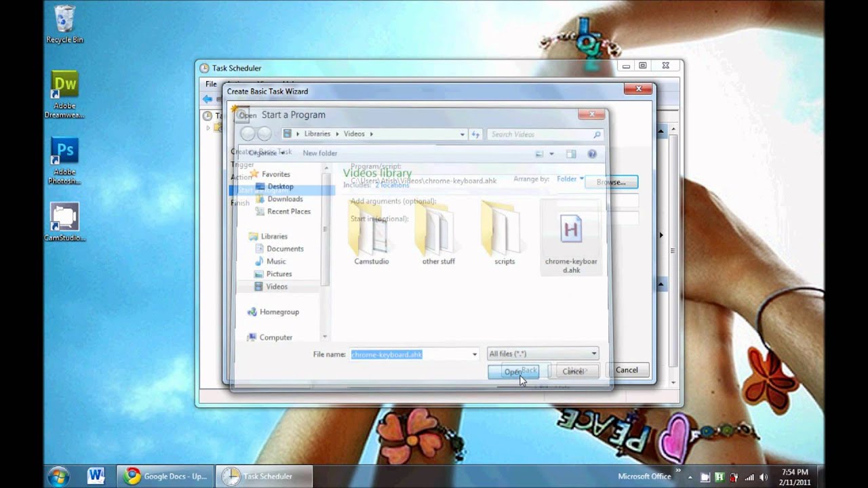This screenshot has width=868, height=488.
Task: Click the CamStudio camera tray icon
Action: [x=705, y=476]
